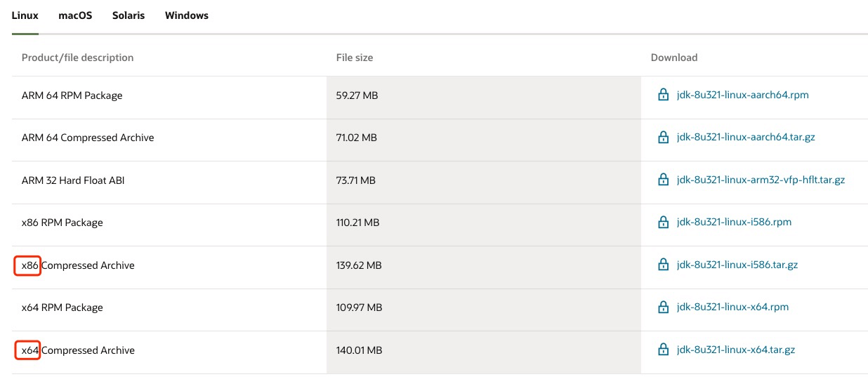This screenshot has height=384, width=868.
Task: Download the jdk-8u321-linux-arm32-vfp-hflt.tar.gz file
Action: tap(761, 180)
